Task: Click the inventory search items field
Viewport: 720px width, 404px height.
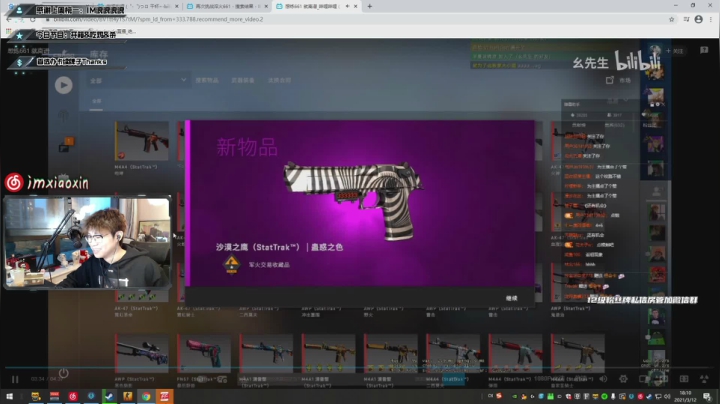Action: pos(207,80)
